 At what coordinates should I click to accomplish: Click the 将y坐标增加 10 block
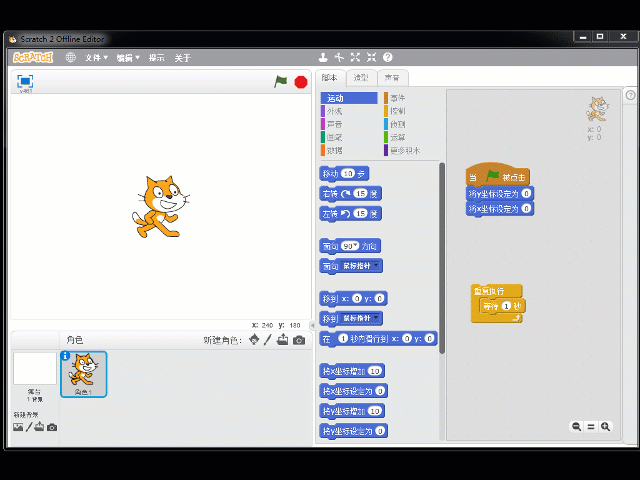coord(352,411)
